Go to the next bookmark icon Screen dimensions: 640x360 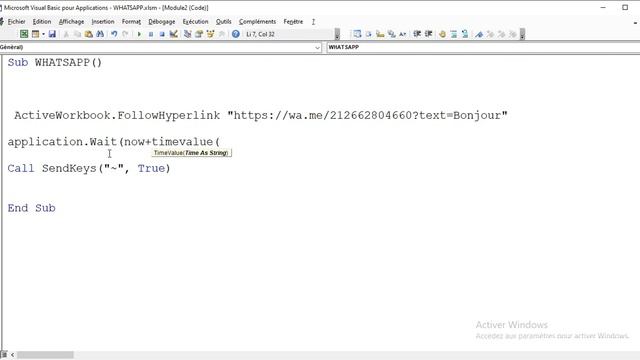point(490,34)
